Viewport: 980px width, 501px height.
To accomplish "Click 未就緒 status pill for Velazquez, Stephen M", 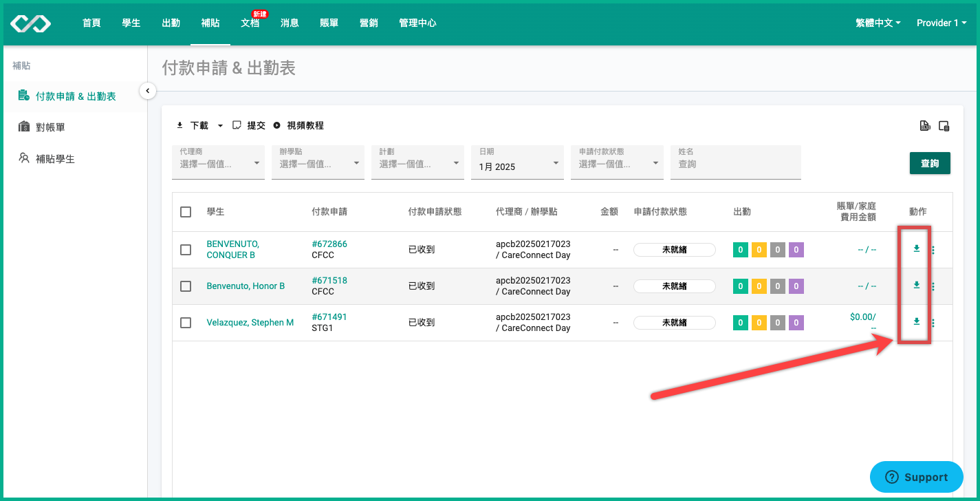I will tap(675, 323).
